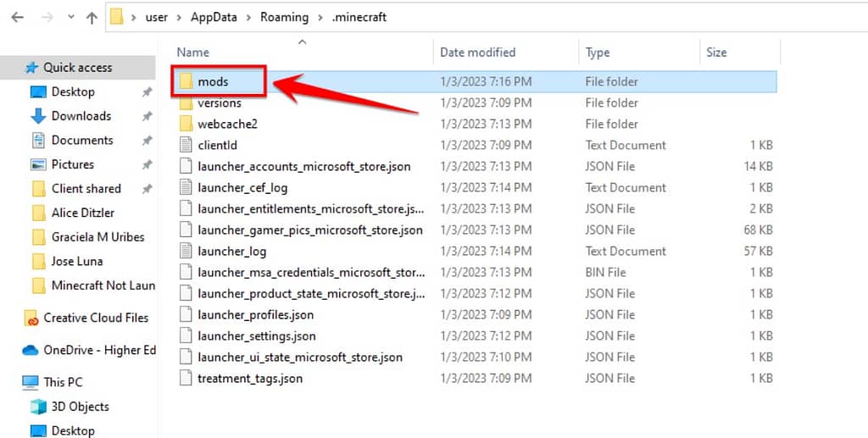868x438 pixels.
Task: Select 'AppData' in the address path
Action: [214, 17]
